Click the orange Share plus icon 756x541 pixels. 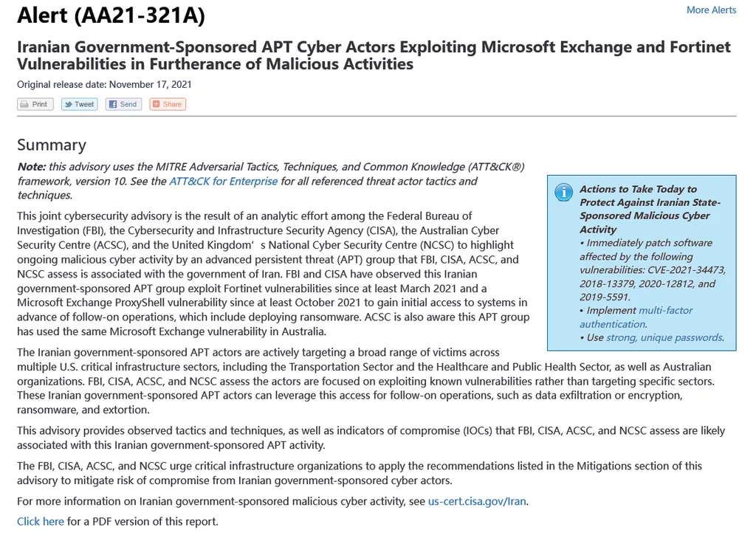157,104
